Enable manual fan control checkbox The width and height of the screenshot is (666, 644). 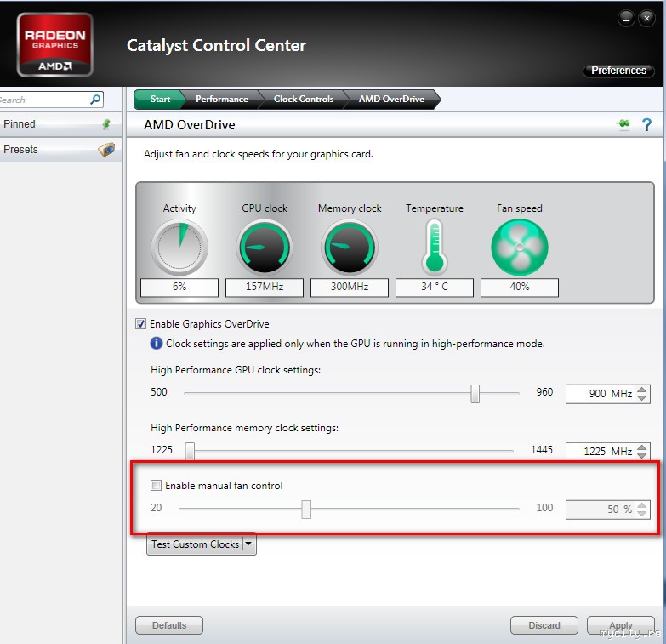156,485
